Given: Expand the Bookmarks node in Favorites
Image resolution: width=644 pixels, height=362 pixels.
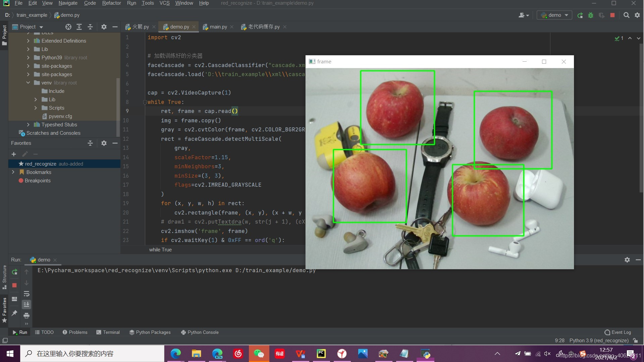Looking at the screenshot, I should pos(13,172).
